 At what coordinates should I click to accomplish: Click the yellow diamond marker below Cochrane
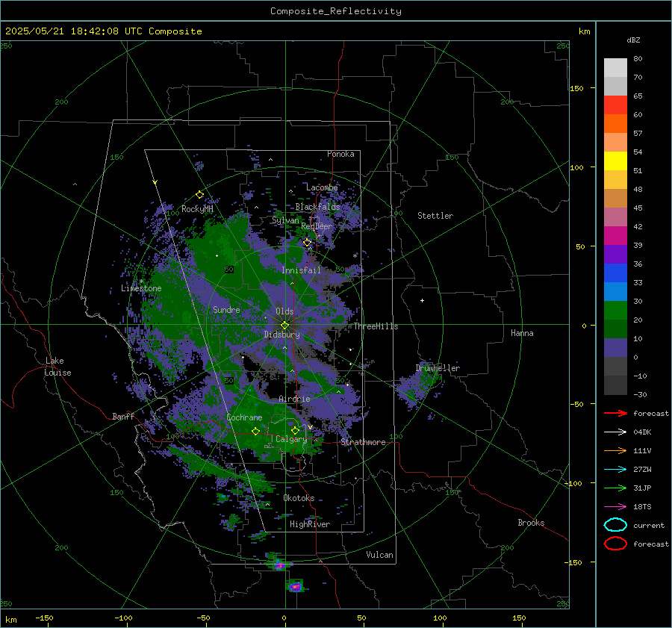click(255, 431)
